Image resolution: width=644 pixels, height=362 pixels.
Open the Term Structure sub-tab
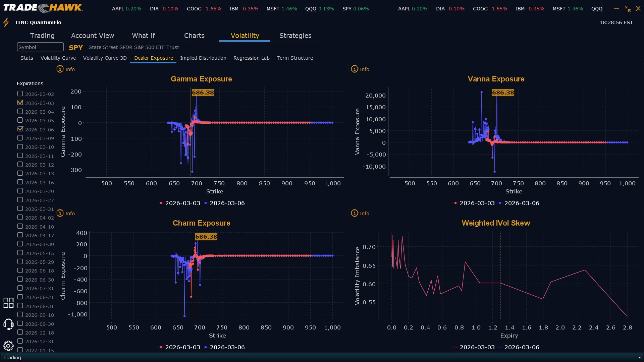click(x=294, y=58)
